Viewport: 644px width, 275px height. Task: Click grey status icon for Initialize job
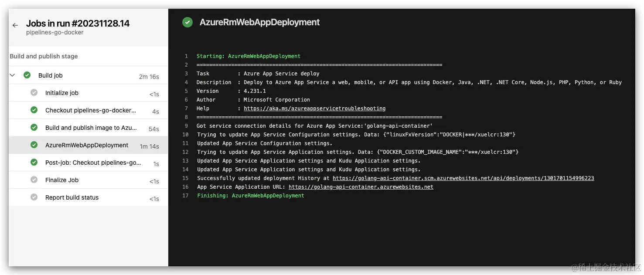point(34,92)
